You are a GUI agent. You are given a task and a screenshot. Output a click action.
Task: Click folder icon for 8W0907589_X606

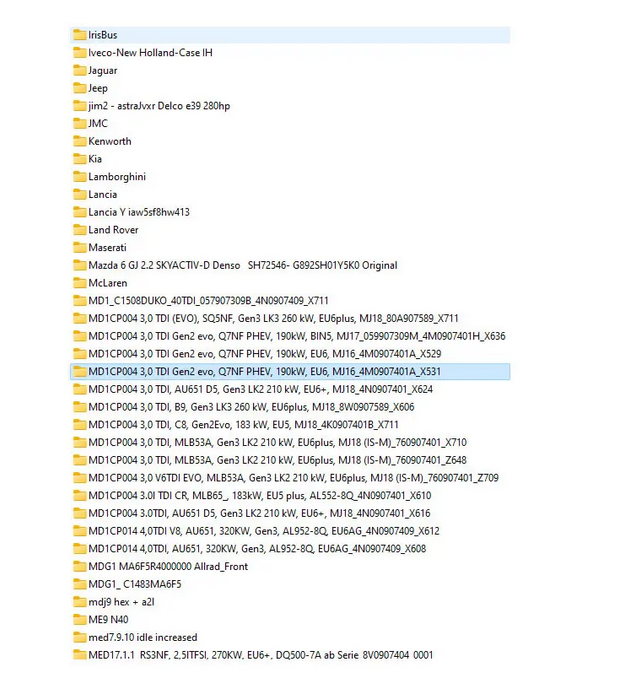[80, 407]
